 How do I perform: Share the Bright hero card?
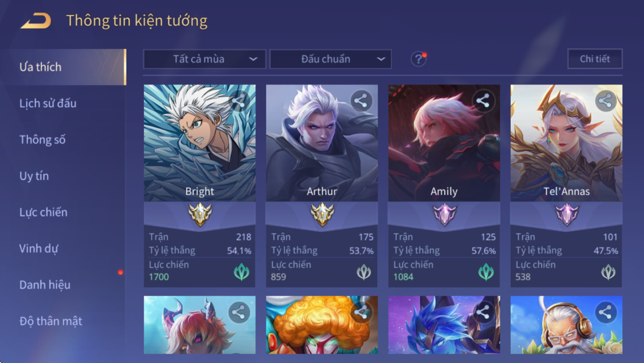239,101
